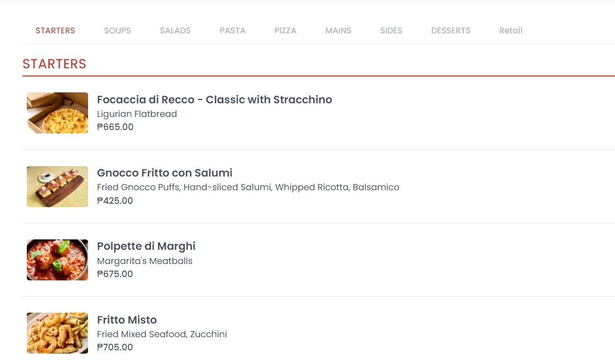Click the Margarita's Meatballs description text
This screenshot has width=615, height=364.
pos(145,261)
